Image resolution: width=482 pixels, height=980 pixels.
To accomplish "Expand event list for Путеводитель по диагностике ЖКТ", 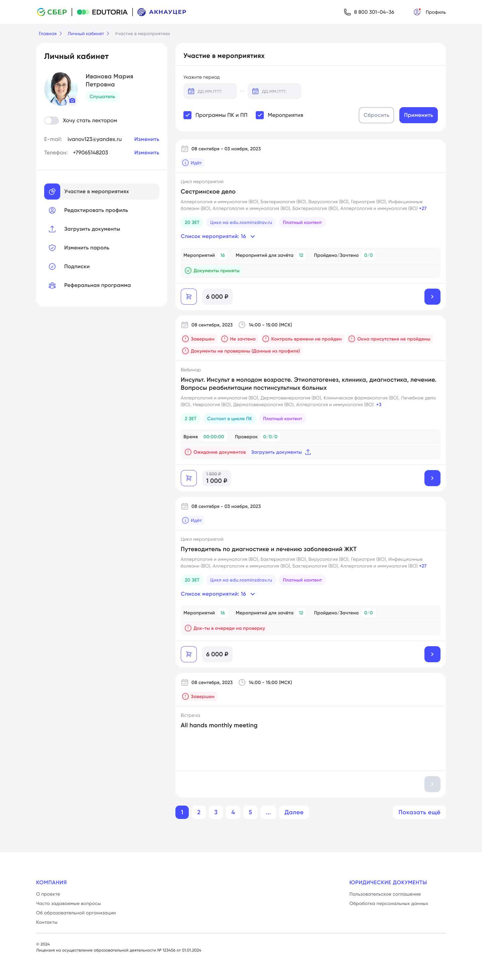I will 218,594.
